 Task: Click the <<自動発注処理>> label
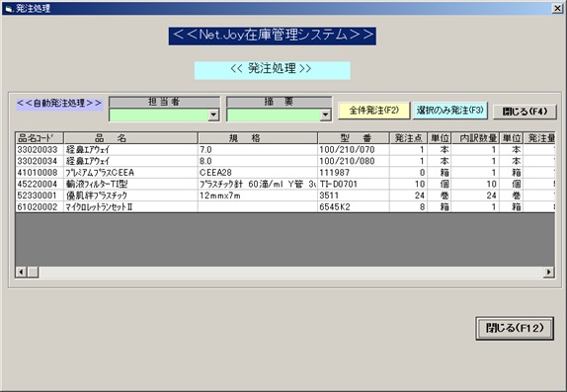tap(59, 104)
